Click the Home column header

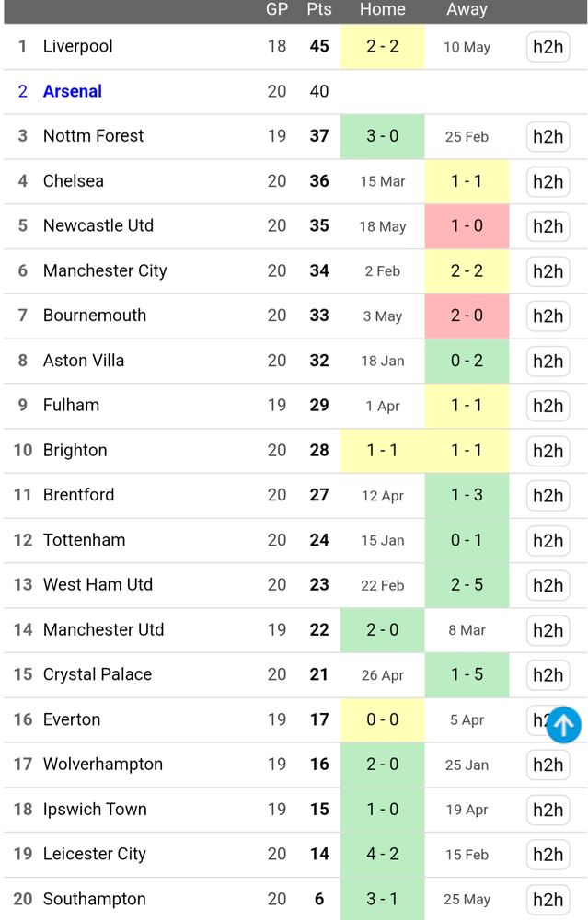click(383, 9)
